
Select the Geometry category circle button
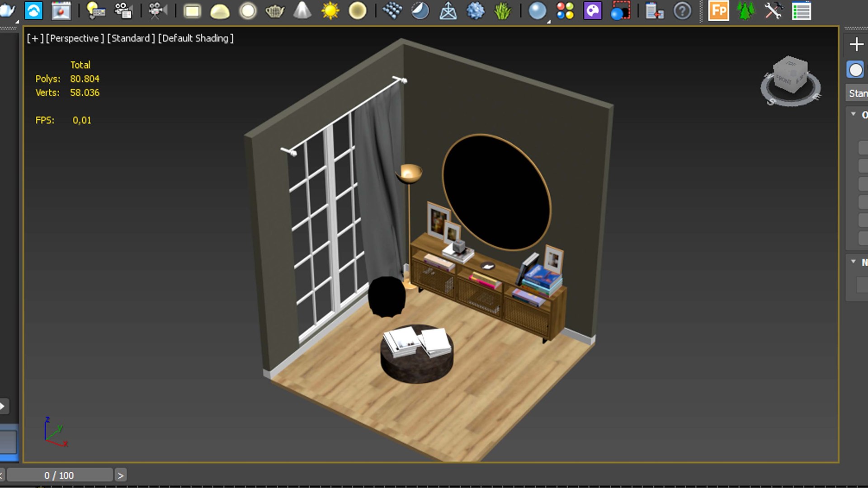pyautogui.click(x=855, y=70)
